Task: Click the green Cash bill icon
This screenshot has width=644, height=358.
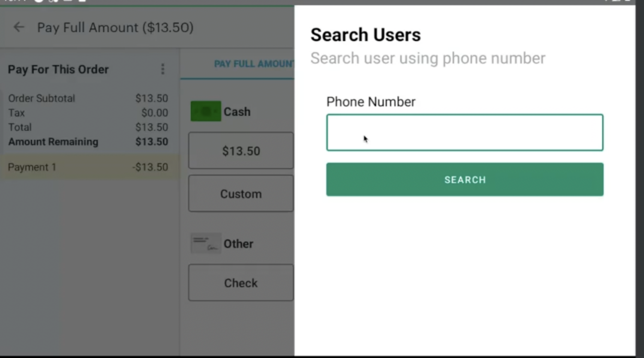Action: point(206,111)
